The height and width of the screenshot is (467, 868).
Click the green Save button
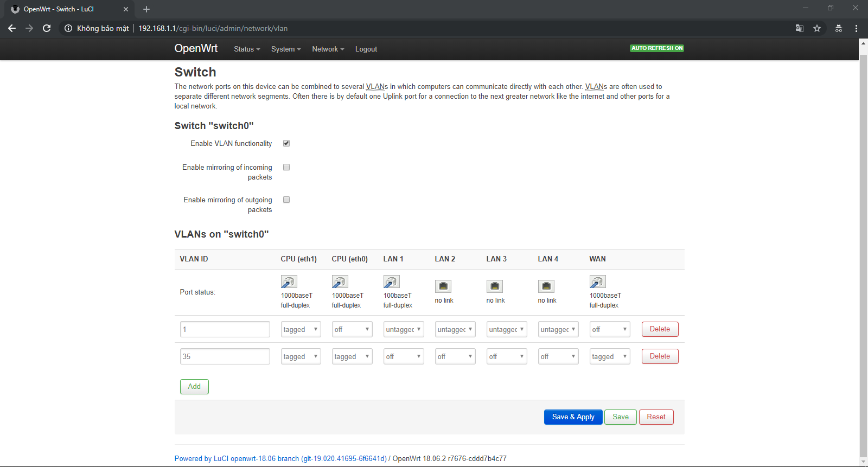point(621,417)
